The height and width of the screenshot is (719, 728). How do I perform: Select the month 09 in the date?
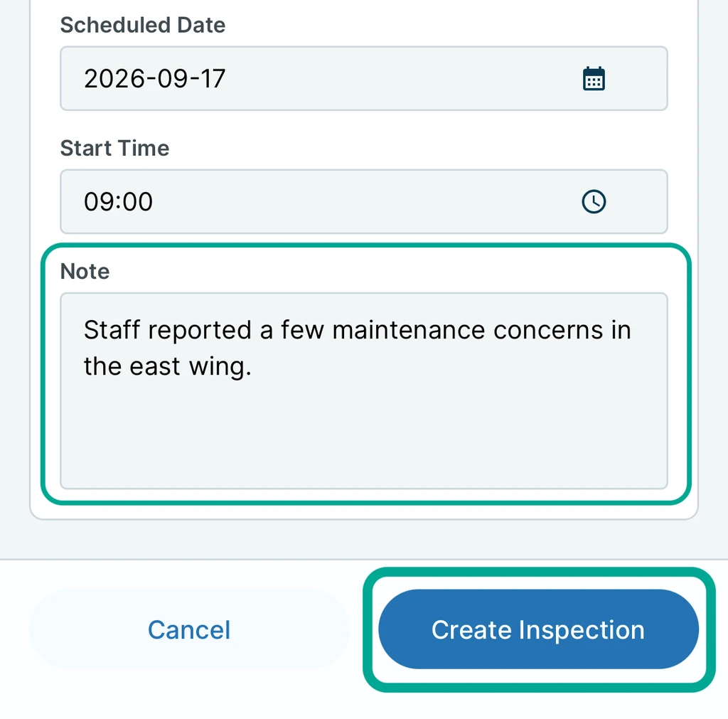tap(172, 78)
